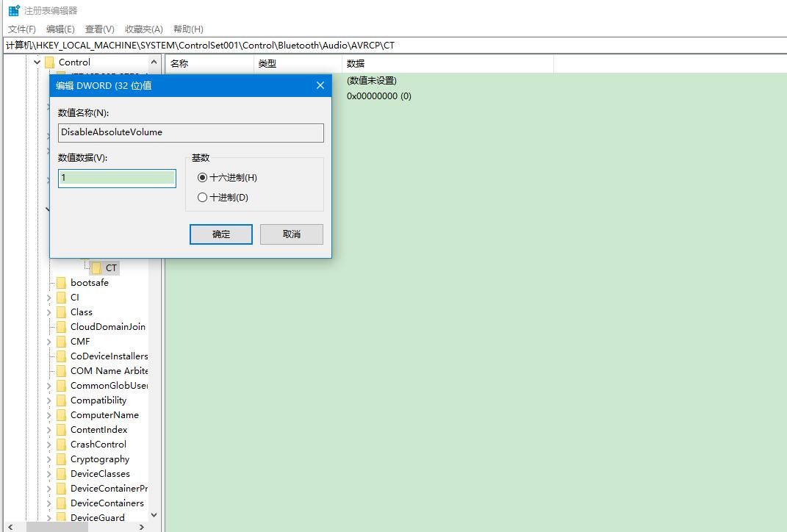This screenshot has height=532, width=787.
Task: Open the 文件(F) menu
Action: point(22,29)
